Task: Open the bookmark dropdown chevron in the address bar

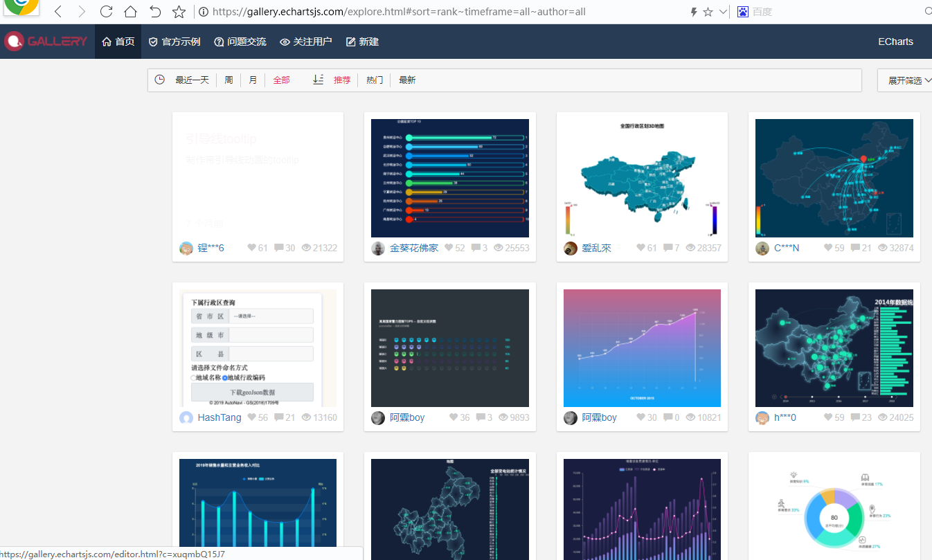Action: tap(722, 12)
